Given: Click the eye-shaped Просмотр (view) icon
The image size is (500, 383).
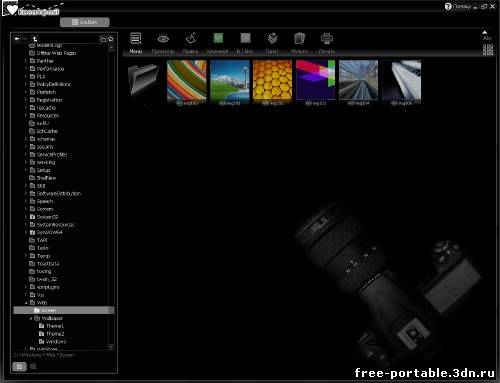Looking at the screenshot, I should [163, 39].
